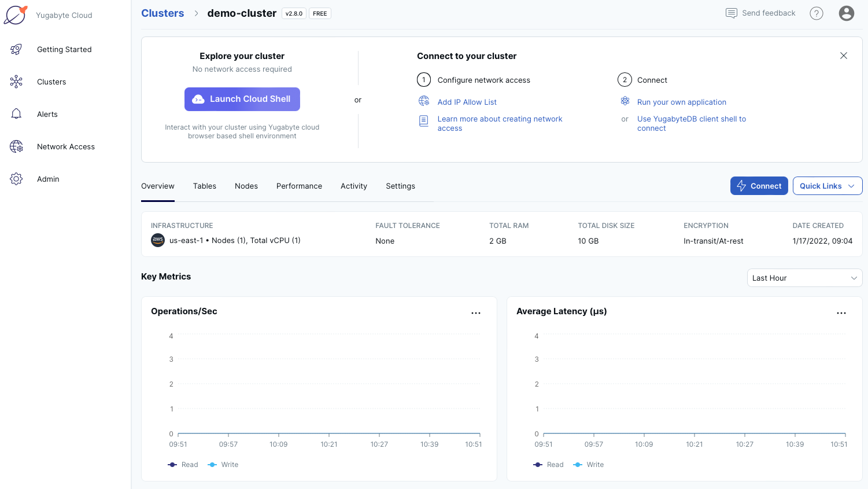Open Run your own application link
This screenshot has width=868, height=489.
(x=682, y=102)
